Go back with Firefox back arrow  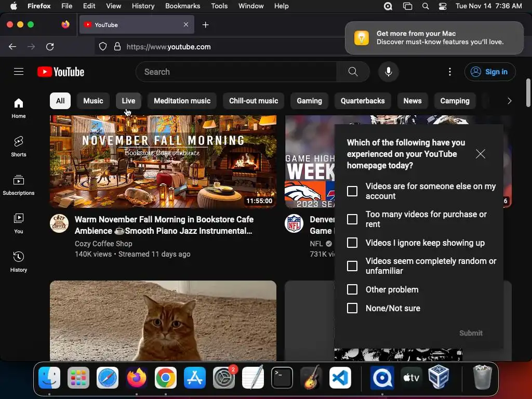pyautogui.click(x=12, y=46)
